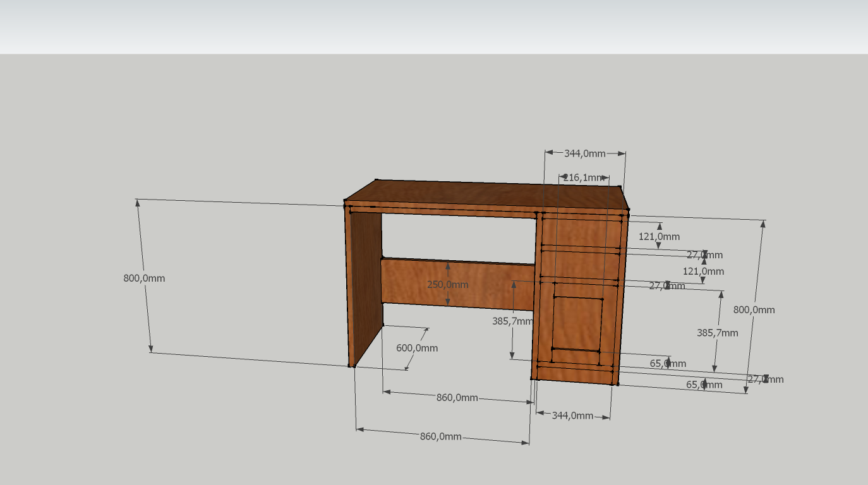The width and height of the screenshot is (868, 485).
Task: Select the 800,0mm height label left of the desk
Action: coord(144,278)
